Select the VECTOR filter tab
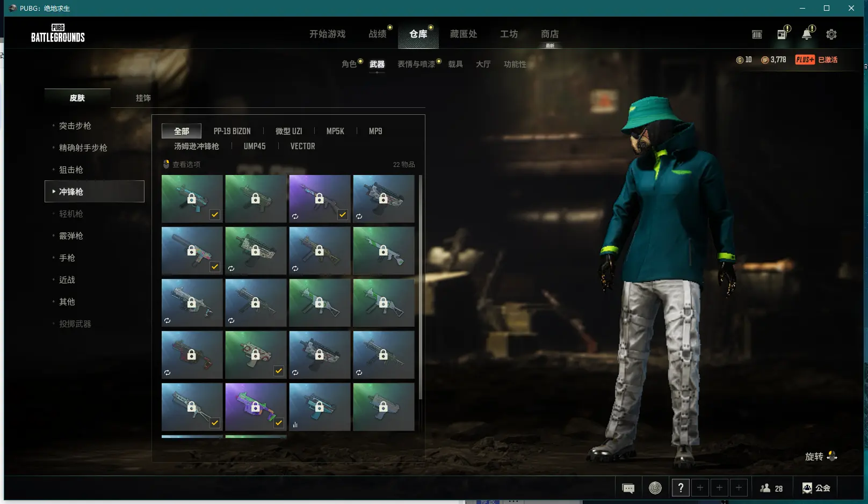Viewport: 868px width, 504px height. pos(302,146)
